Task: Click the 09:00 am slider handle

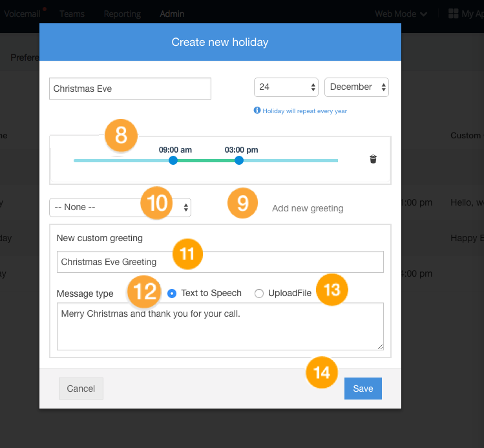Action: click(173, 160)
